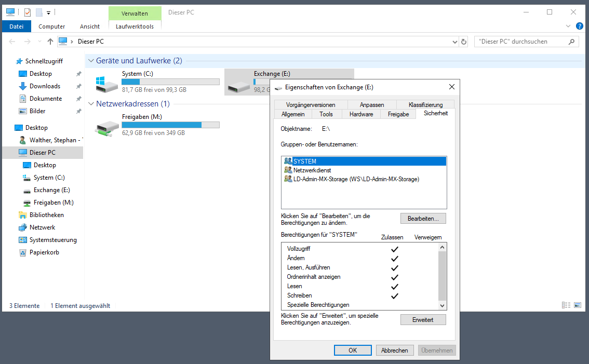Select the Exchange (E:) drive icon
Image resolution: width=589 pixels, height=364 pixels.
pos(238,87)
